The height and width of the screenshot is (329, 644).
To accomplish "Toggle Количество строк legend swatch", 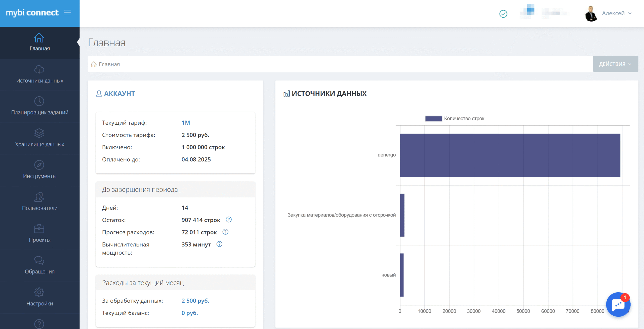I will [x=433, y=118].
